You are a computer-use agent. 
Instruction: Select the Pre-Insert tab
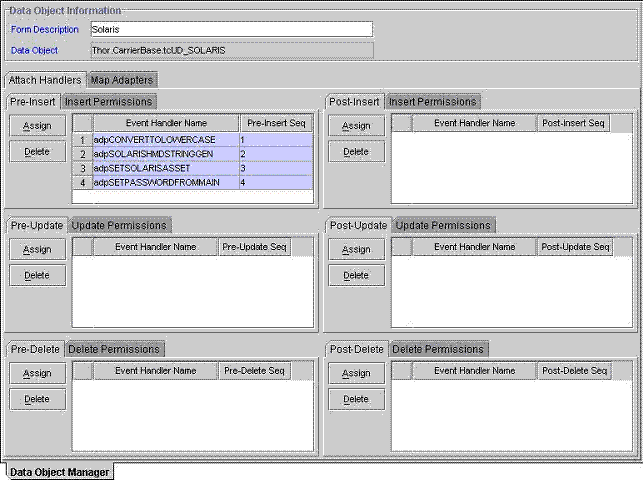33,102
